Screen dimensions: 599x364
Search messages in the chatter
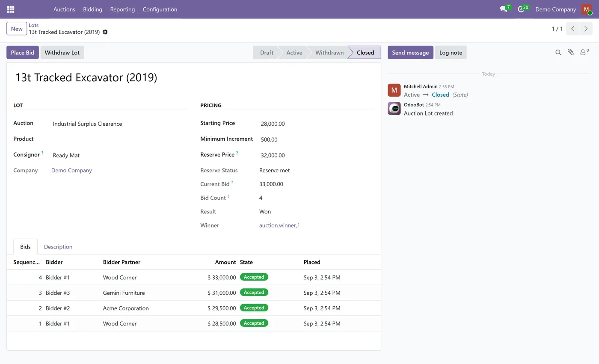tap(558, 52)
